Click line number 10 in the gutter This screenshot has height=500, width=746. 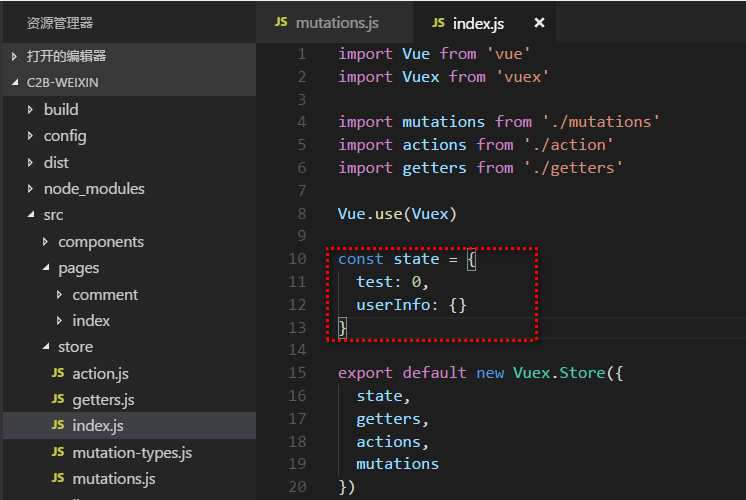click(297, 259)
